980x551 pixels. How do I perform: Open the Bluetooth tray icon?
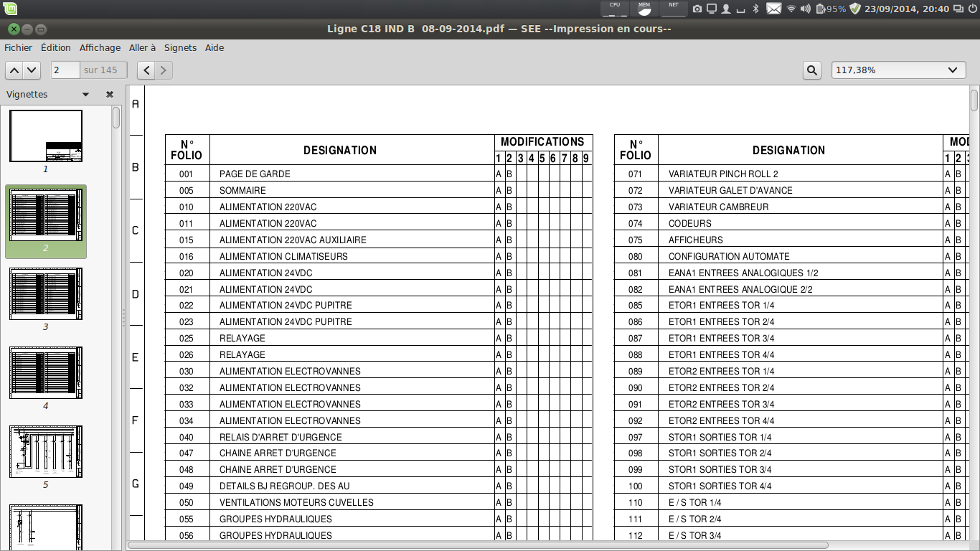755,9
